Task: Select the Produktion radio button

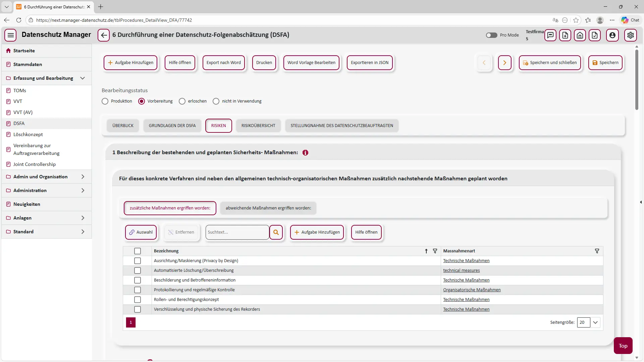Action: 105,101
